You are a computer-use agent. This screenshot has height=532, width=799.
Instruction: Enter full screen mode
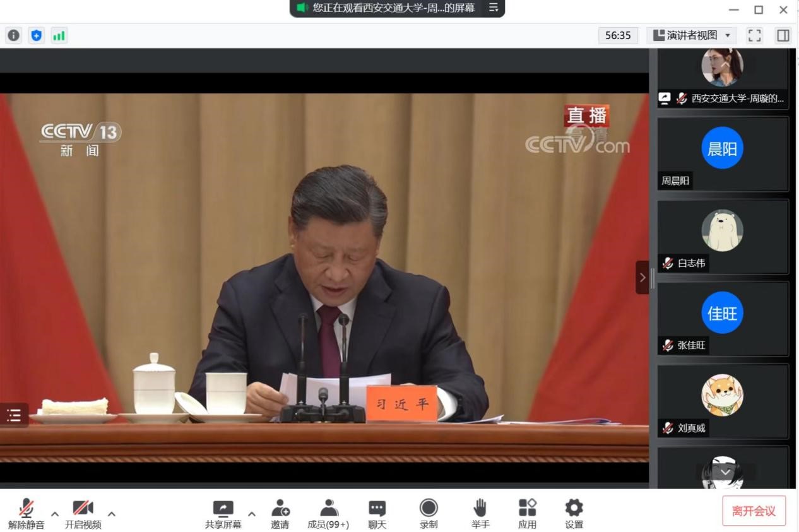pos(754,35)
